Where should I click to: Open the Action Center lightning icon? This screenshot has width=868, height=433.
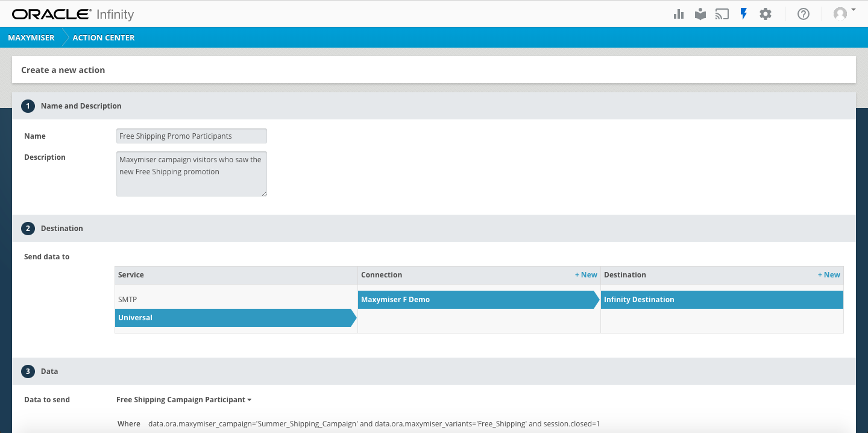tap(744, 14)
